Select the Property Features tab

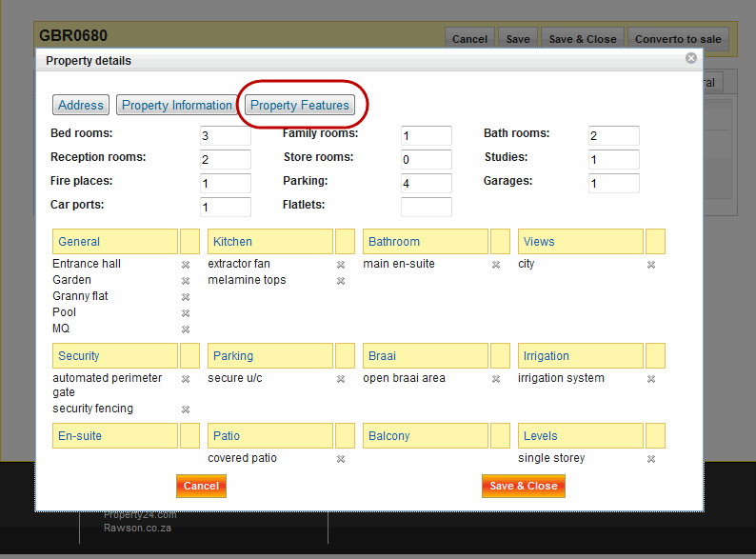pyautogui.click(x=300, y=106)
